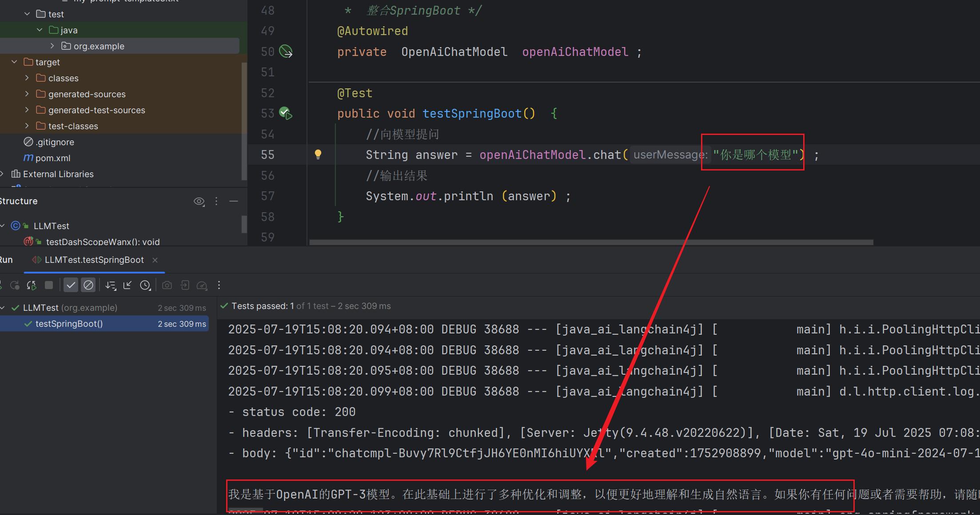Click the import tests icon
This screenshot has height=515, width=980.
(x=185, y=285)
